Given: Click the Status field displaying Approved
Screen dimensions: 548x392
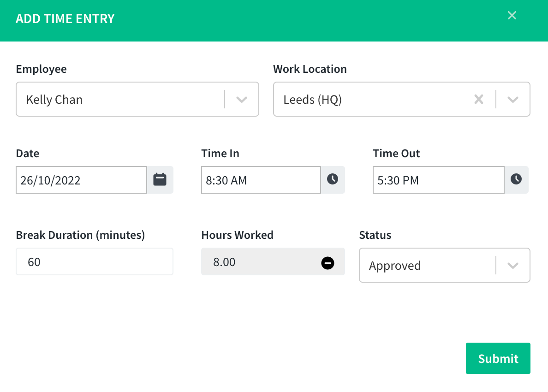Looking at the screenshot, I should (429, 265).
